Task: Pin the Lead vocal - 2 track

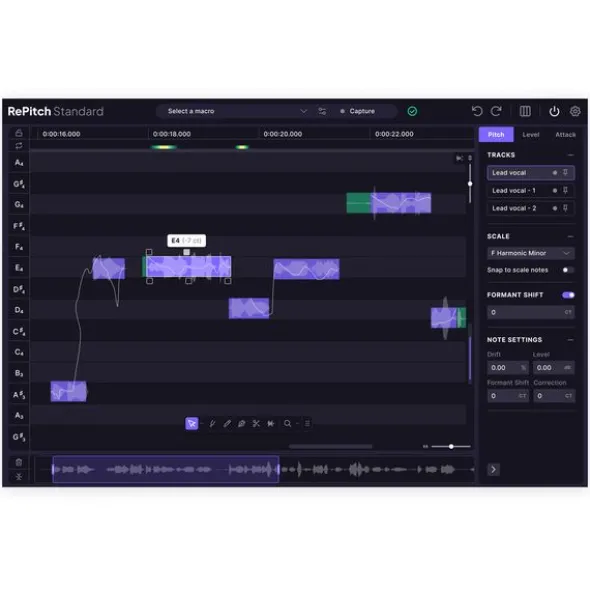Action: [565, 208]
